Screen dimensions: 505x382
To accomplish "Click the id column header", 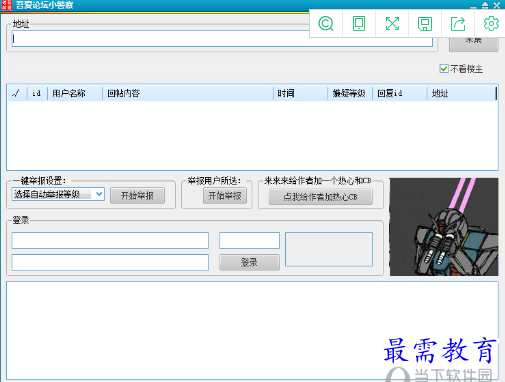I will point(37,93).
